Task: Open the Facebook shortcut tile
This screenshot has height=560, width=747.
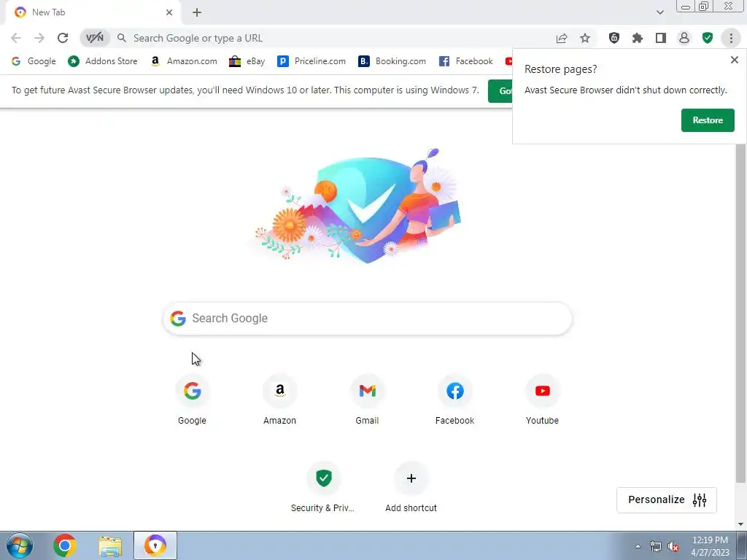Action: [455, 400]
